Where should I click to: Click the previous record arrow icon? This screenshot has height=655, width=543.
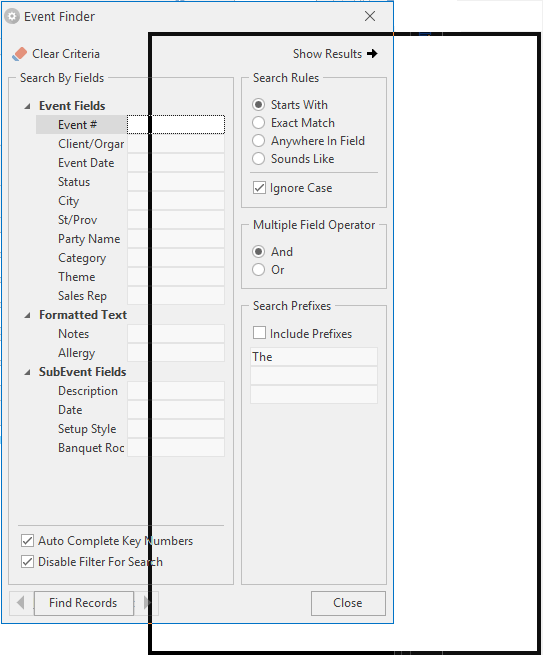coord(20,603)
